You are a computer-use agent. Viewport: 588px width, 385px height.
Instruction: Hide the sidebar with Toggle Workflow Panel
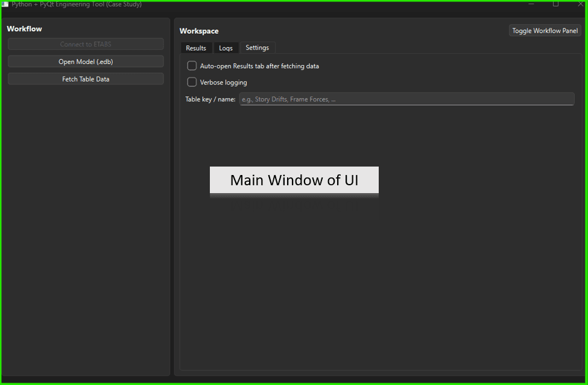(x=545, y=31)
